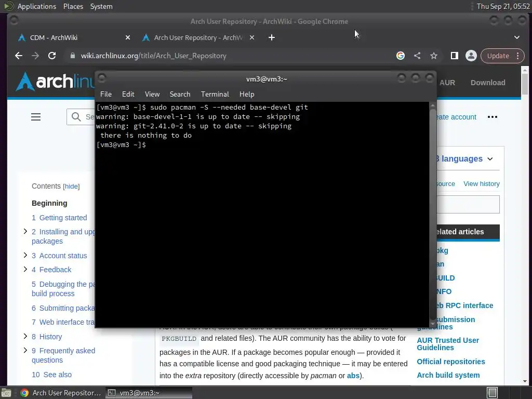The height and width of the screenshot is (399, 532).
Task: Close the CDM - ArchWiki tab
Action: pyautogui.click(x=128, y=37)
